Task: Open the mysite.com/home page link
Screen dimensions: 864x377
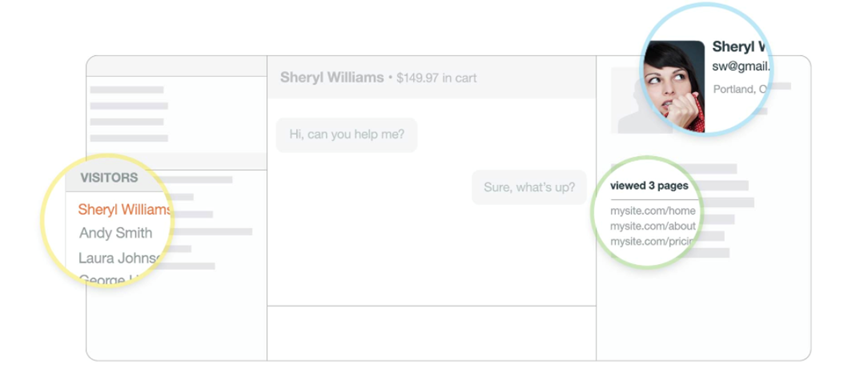Action: (x=652, y=211)
